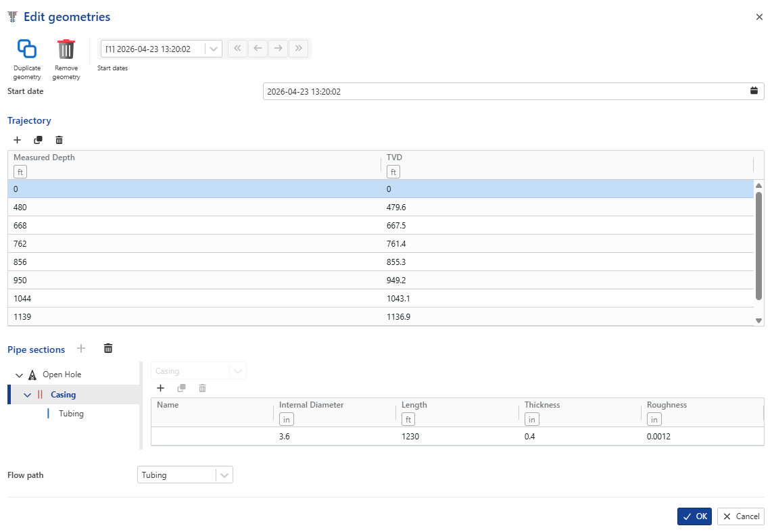The width and height of the screenshot is (772, 532).
Task: Open the Casing type dropdown
Action: pos(238,371)
